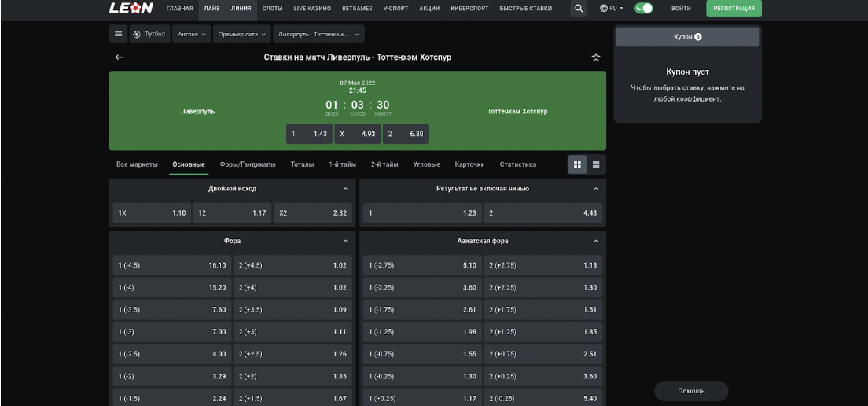The image size is (868, 406).
Task: Select handicap 2 (+4.5) at 1.02
Action: [x=292, y=265]
